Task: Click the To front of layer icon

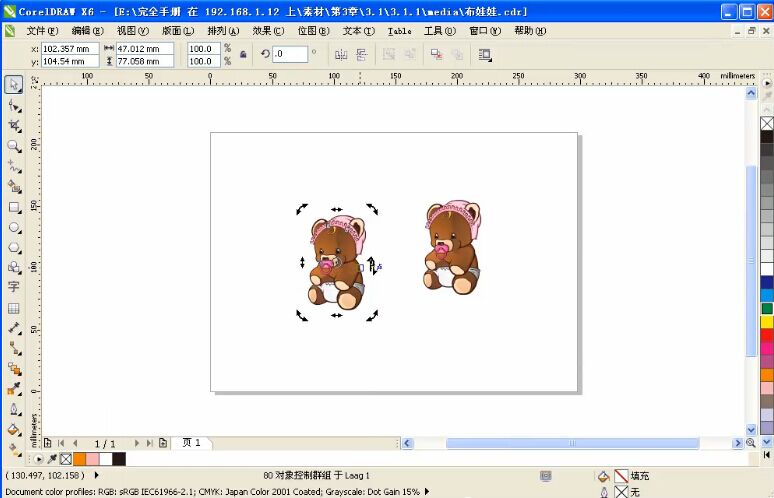Action: [x=436, y=55]
